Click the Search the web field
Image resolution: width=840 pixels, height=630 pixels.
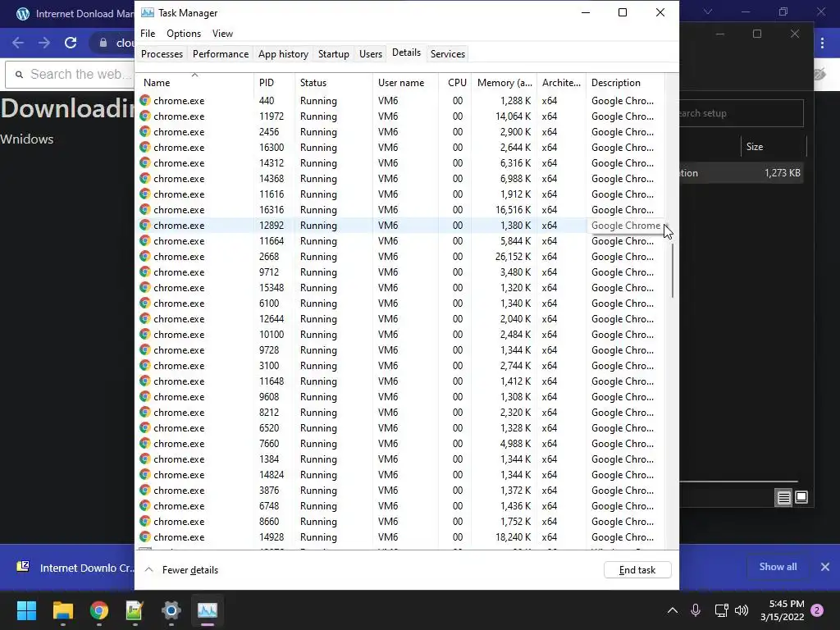point(71,74)
